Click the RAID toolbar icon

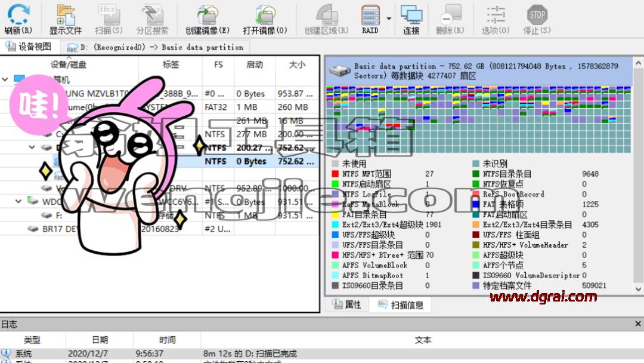(370, 19)
